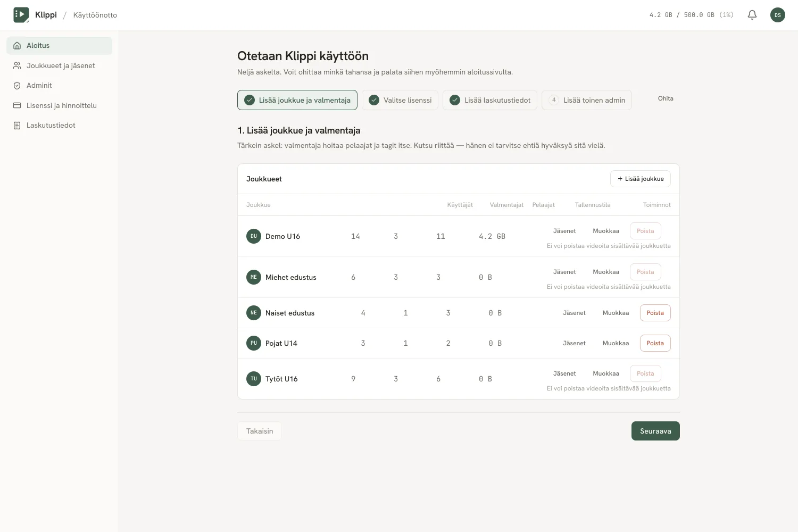The image size is (798, 532).
Task: Open Adminit in the sidebar
Action: pos(60,86)
